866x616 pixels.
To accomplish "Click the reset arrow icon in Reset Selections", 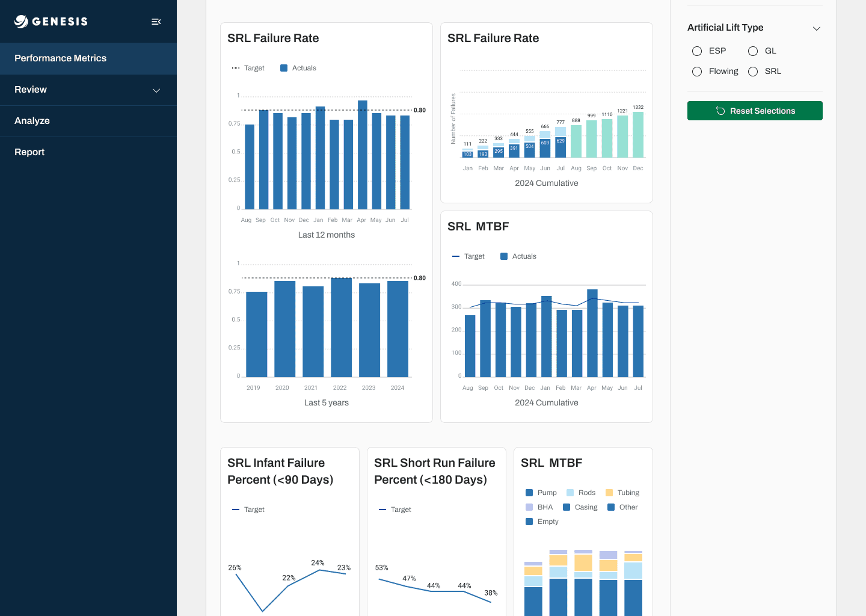I will (720, 111).
